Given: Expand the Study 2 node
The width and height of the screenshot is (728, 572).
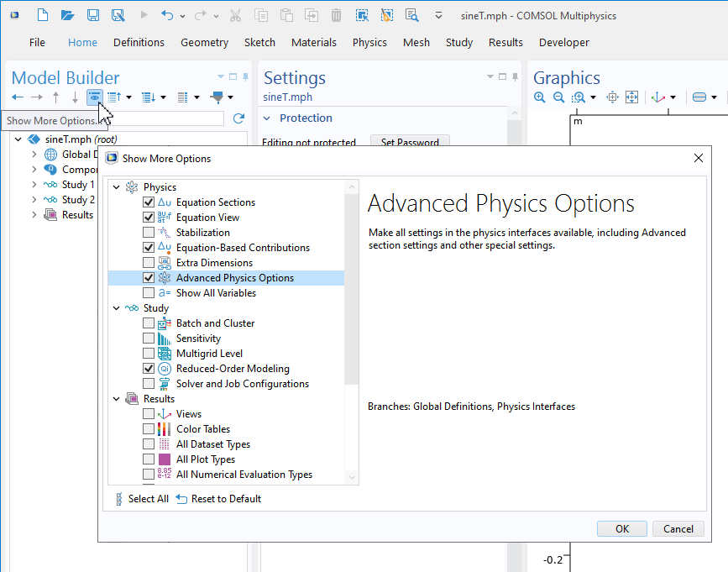Looking at the screenshot, I should point(34,200).
